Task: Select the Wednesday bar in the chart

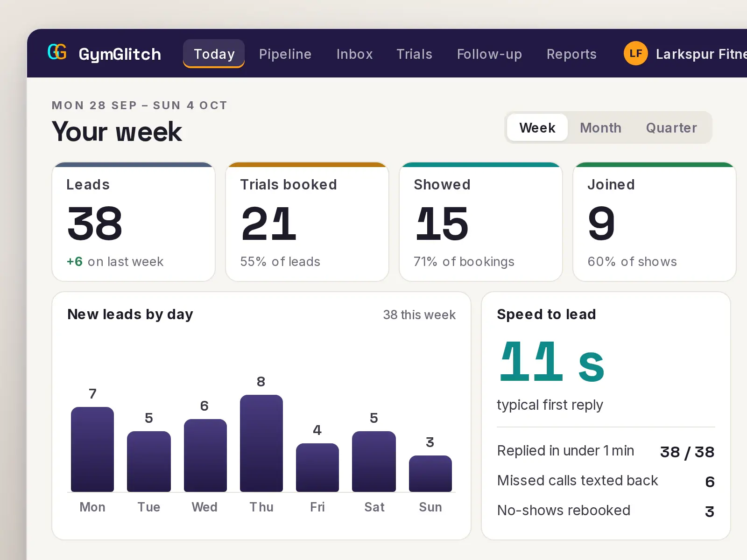Action: (x=205, y=455)
